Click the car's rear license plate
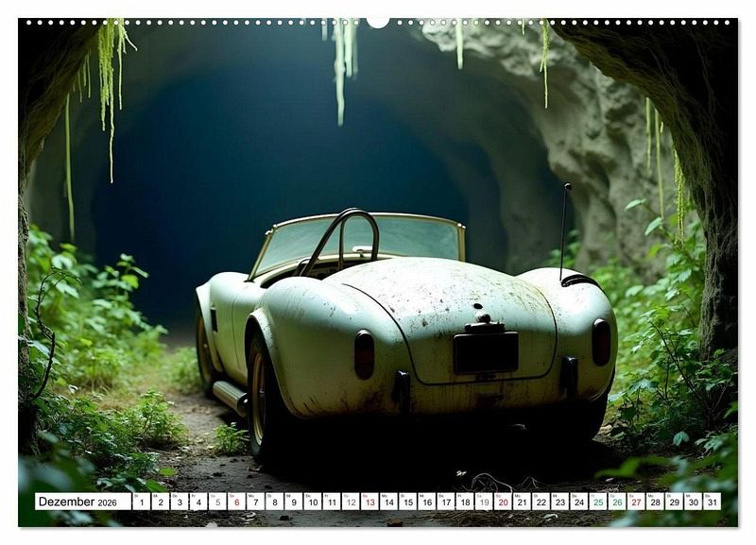Screen dimensions: 756x545 pos(485,352)
